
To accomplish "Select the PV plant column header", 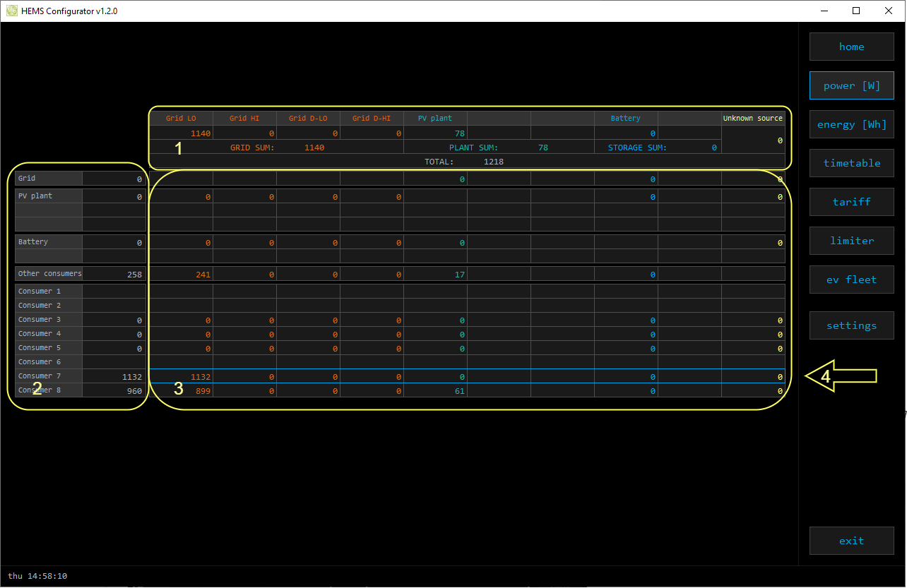I will (x=435, y=119).
